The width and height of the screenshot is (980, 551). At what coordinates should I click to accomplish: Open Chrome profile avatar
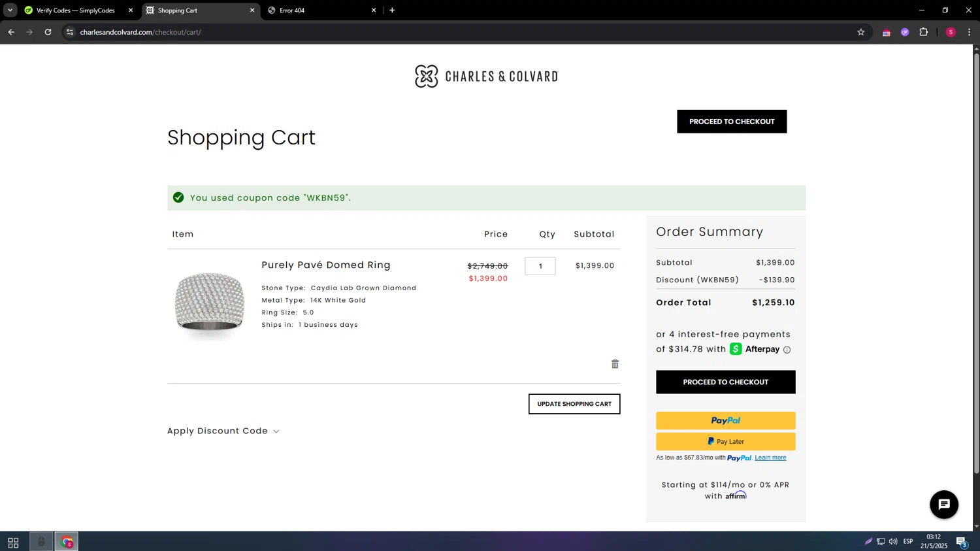[x=951, y=32]
